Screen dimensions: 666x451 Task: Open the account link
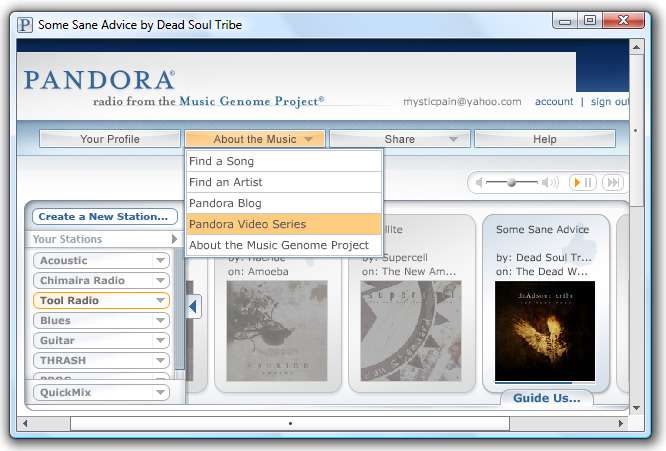point(554,102)
